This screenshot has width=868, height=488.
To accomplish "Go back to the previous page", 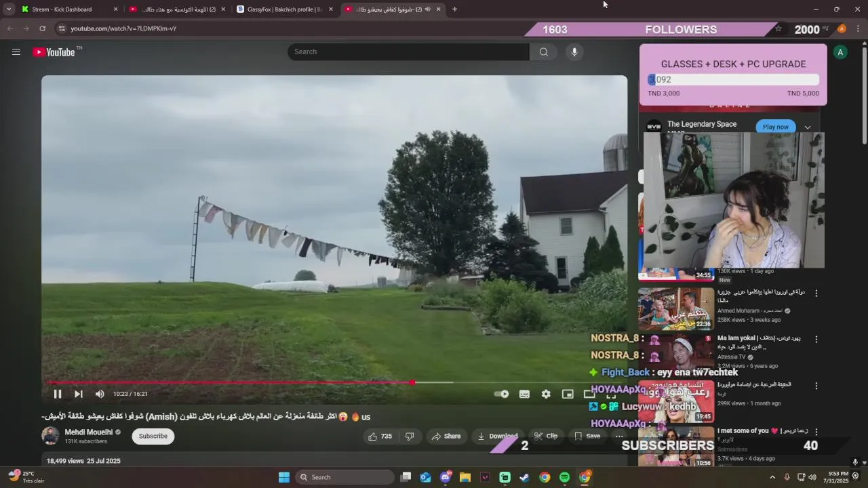I will tap(9, 28).
